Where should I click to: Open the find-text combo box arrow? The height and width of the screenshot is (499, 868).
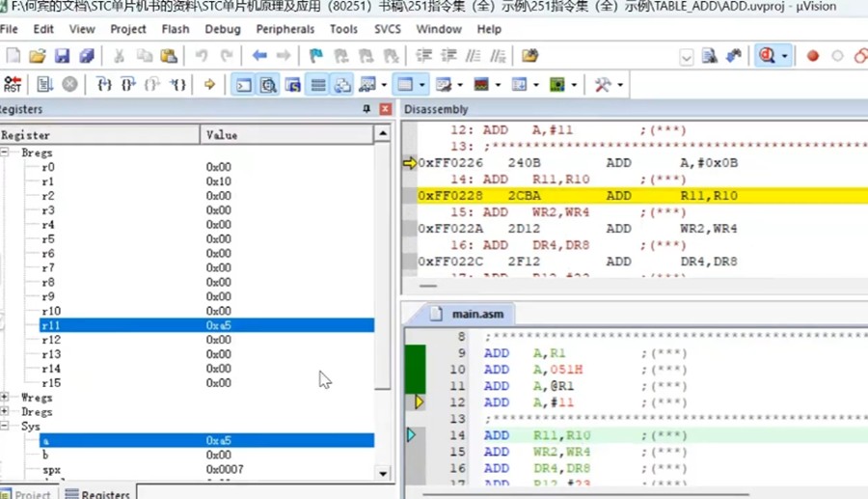(687, 57)
